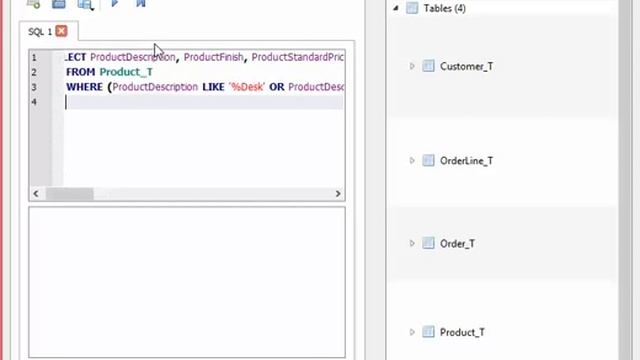This screenshot has height=360, width=640.
Task: Click the Tables folder icon
Action: (412, 8)
